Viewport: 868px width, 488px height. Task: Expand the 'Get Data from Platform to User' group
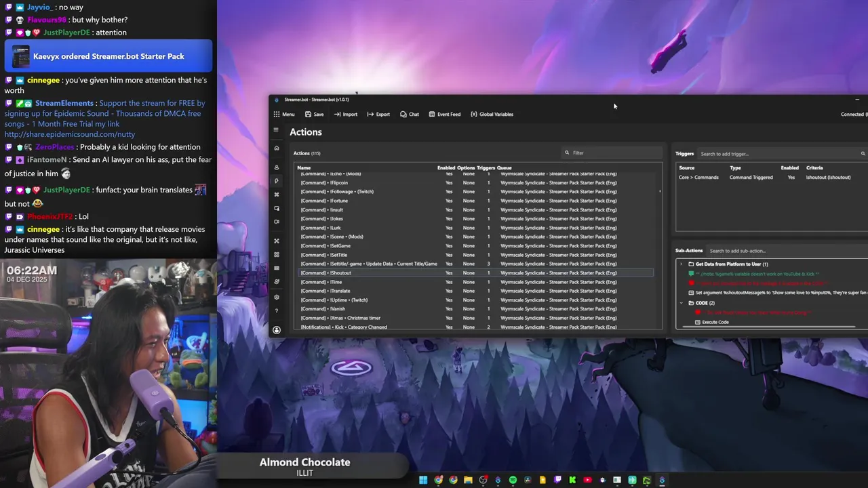pos(682,264)
